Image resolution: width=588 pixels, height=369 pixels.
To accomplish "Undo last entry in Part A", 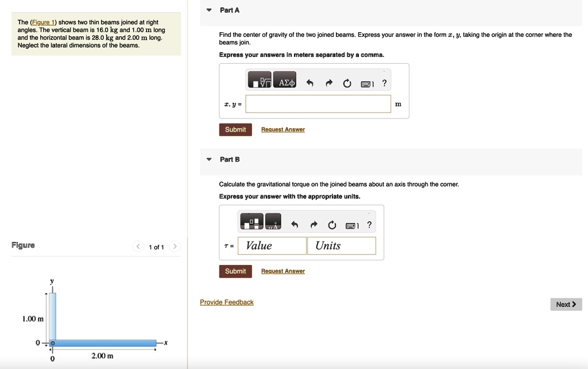I will point(310,83).
